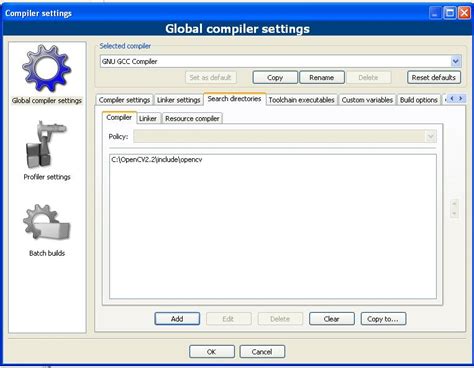Open Global compiler settings gear icon
The height and width of the screenshot is (368, 474).
point(47,68)
